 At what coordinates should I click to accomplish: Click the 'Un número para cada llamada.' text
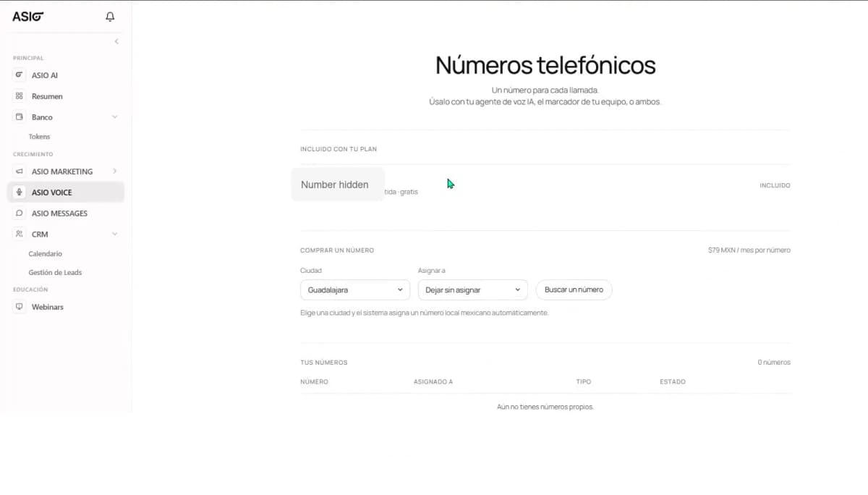pos(545,90)
